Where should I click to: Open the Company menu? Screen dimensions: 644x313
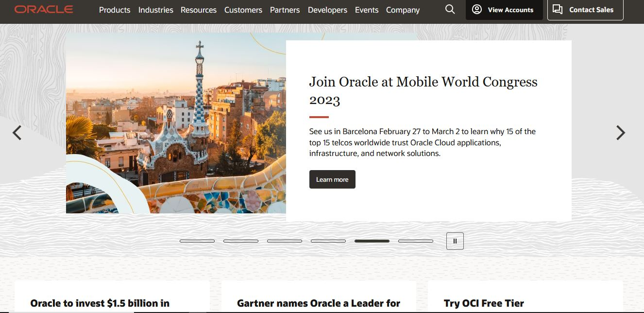pos(403,10)
